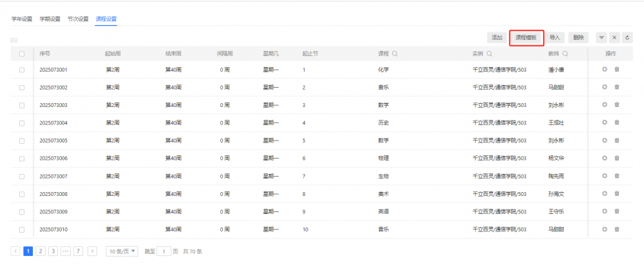The image size is (644, 272).
Task: Click search icon beside 课程 column header
Action: coord(395,54)
